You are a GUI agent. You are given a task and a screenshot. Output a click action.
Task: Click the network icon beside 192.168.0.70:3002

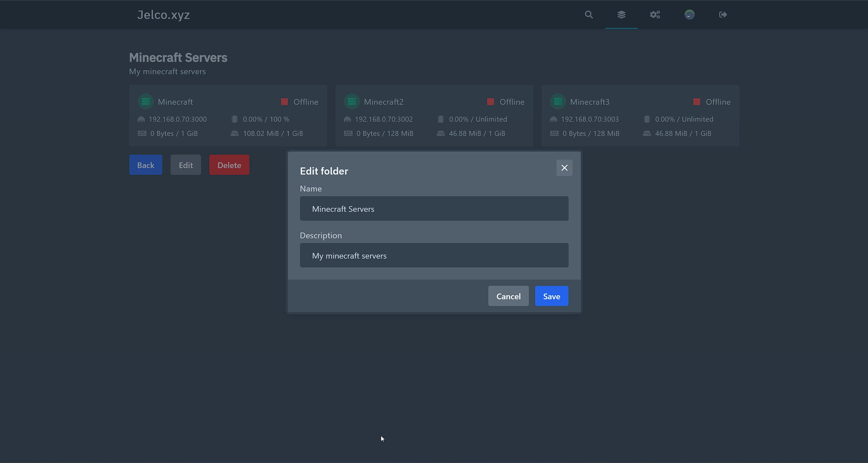tap(348, 119)
